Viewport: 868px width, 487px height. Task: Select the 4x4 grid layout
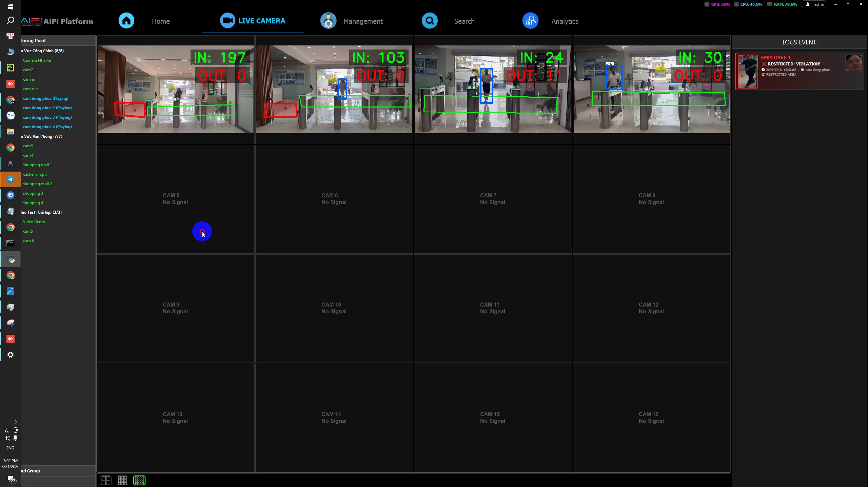tap(139, 480)
